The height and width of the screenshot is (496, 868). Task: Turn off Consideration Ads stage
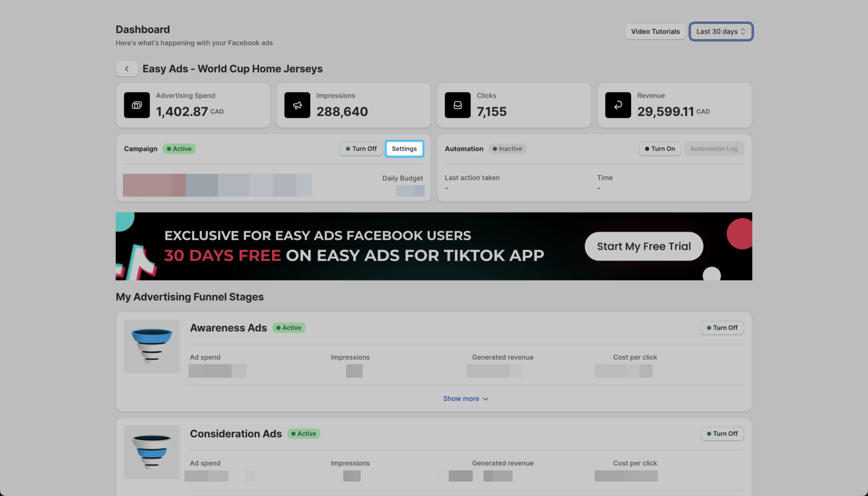point(722,434)
